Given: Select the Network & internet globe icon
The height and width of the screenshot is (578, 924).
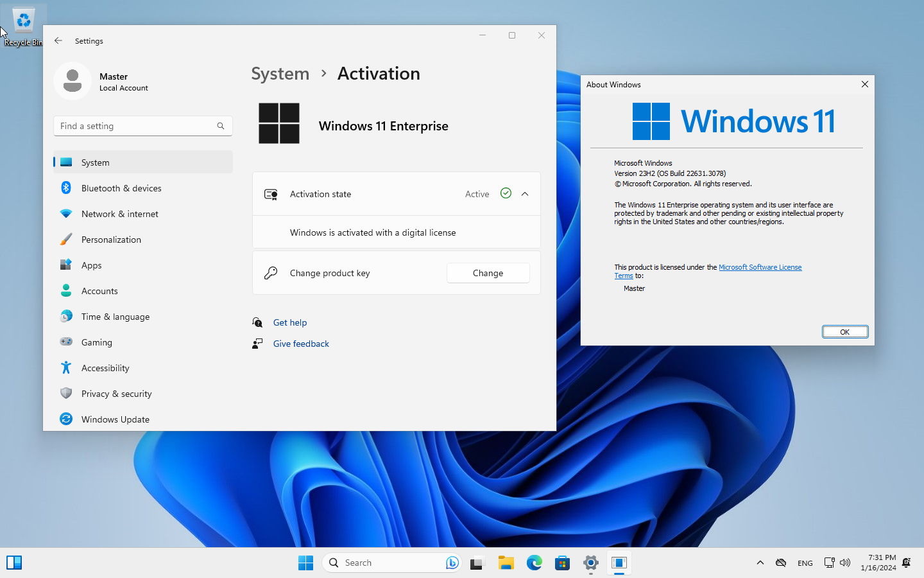Looking at the screenshot, I should 66,213.
